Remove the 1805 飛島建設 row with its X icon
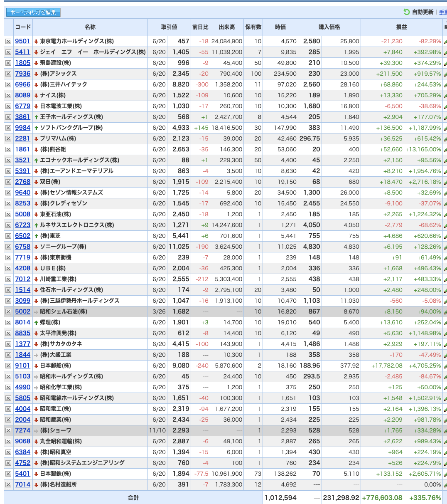 [8, 63]
